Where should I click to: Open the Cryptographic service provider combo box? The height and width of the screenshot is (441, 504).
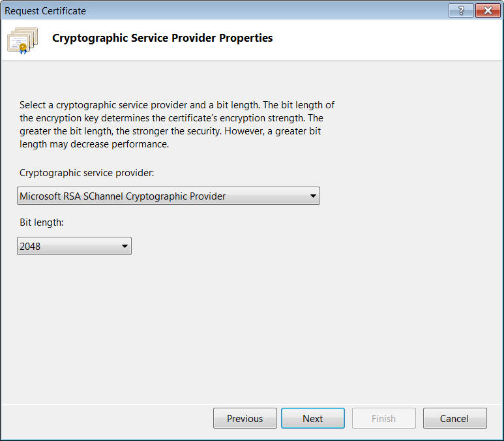168,196
